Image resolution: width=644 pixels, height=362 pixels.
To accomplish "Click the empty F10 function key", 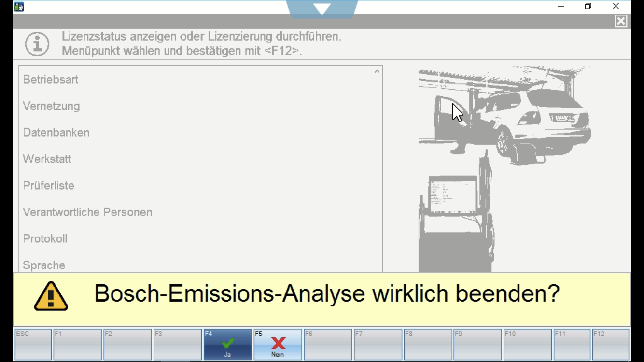I will point(528,344).
